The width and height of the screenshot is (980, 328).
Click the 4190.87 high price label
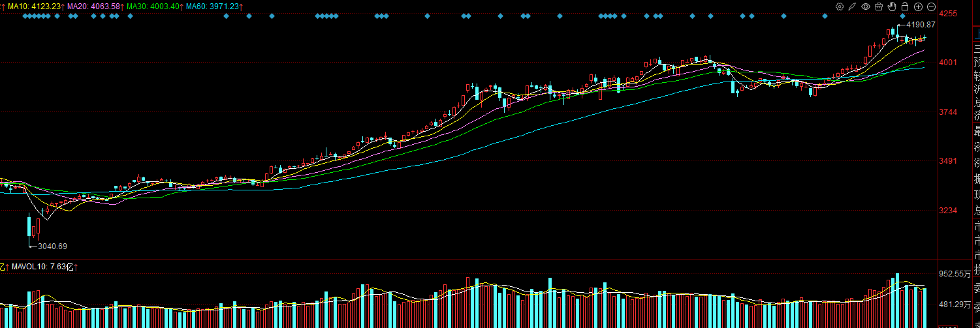[x=921, y=25]
